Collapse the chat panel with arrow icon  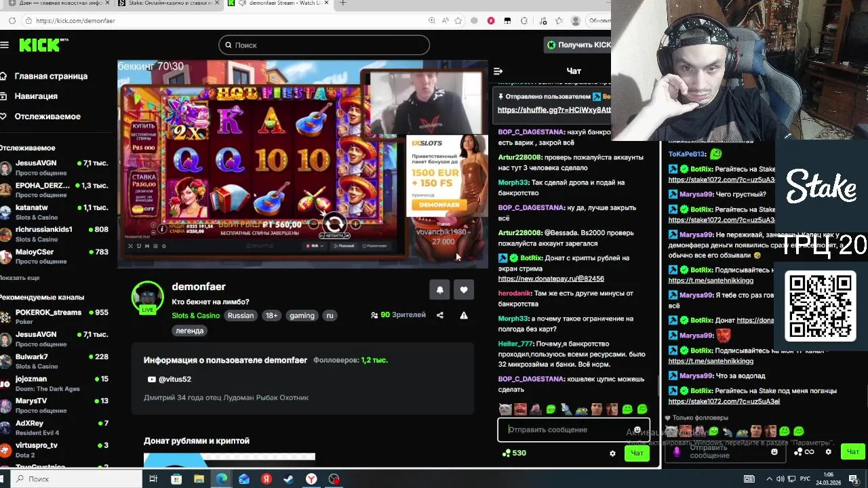pos(498,71)
